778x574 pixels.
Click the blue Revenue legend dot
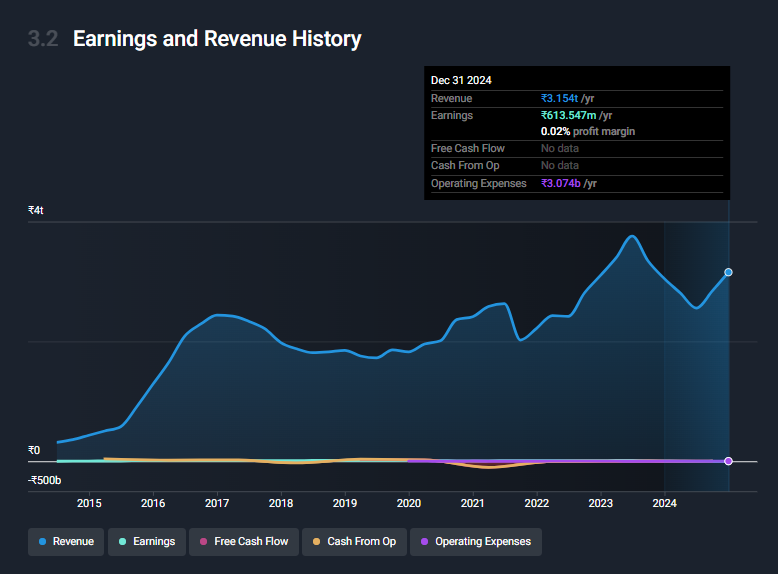click(42, 542)
